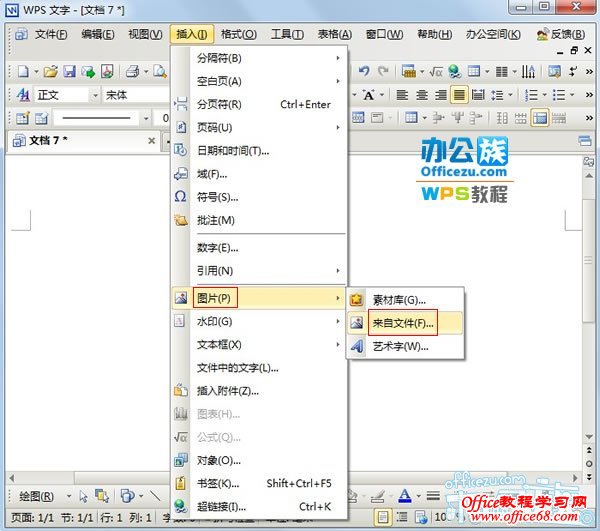This screenshot has height=531, width=600.
Task: Click the line style icon in drawing toolbar
Action: 433,496
